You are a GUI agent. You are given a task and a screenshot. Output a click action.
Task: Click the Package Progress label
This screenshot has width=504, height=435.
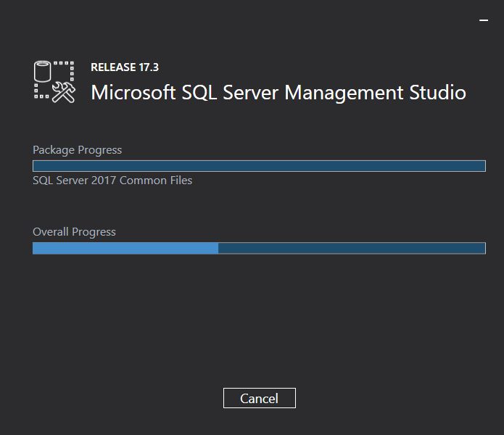[77, 150]
